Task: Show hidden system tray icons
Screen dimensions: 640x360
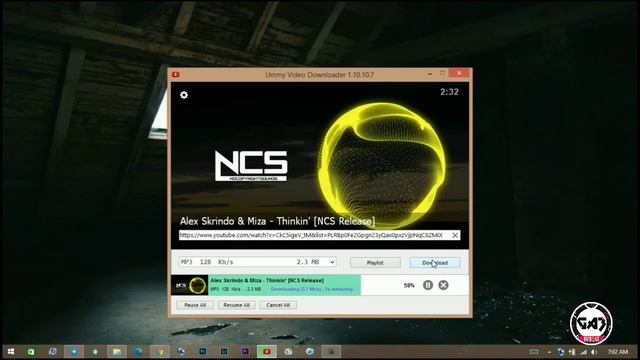Action: [549, 352]
